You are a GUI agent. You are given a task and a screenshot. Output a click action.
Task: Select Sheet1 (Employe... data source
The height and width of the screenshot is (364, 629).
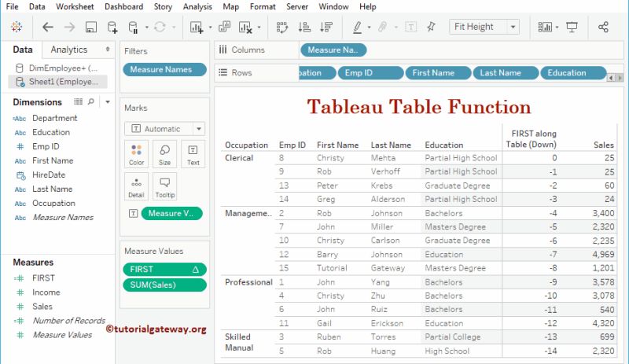[x=57, y=82]
